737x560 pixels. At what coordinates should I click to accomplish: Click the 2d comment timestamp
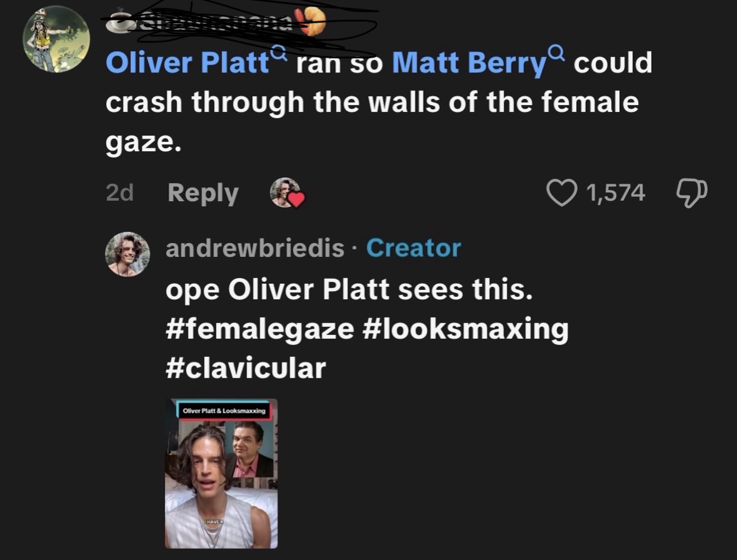(x=119, y=193)
